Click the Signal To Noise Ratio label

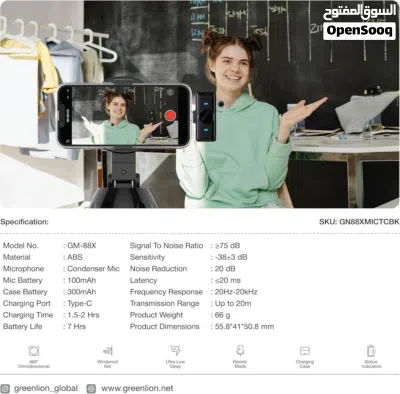pos(166,246)
